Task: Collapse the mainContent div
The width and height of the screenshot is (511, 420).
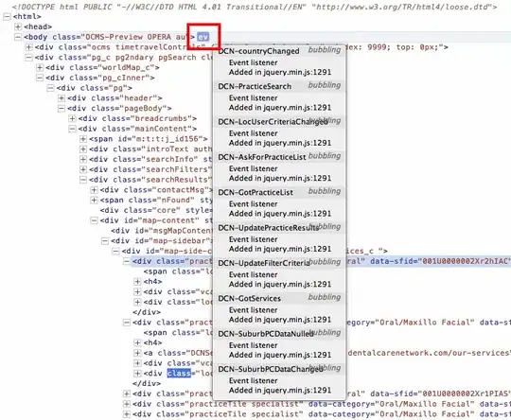Action: point(72,129)
